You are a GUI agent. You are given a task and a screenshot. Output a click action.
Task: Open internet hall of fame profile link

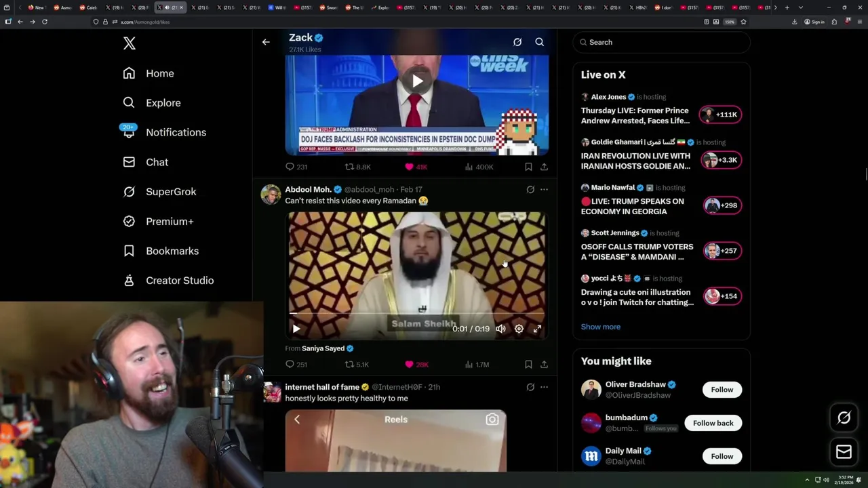point(322,387)
